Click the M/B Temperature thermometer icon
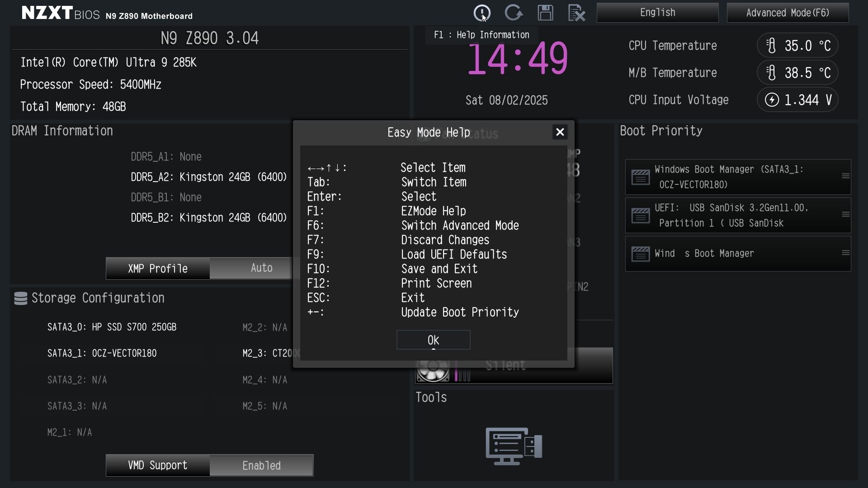 (771, 73)
